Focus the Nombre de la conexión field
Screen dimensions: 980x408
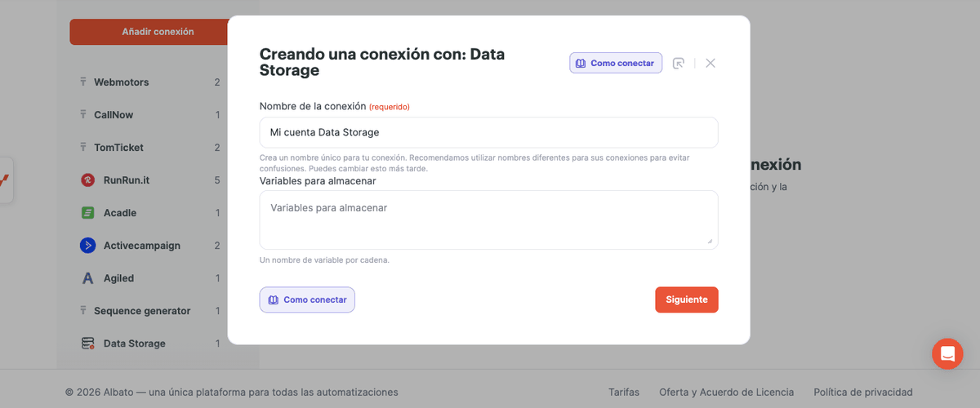point(488,132)
